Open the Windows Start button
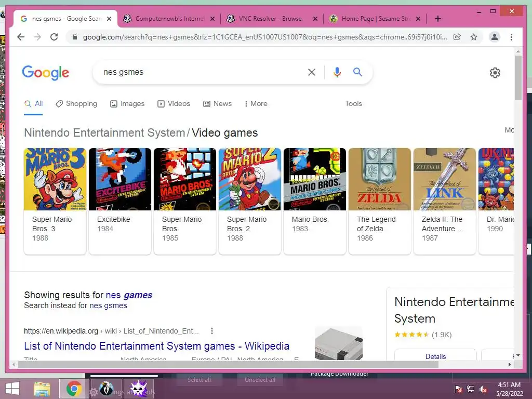Viewport: 532px width, 399px height. click(12, 389)
